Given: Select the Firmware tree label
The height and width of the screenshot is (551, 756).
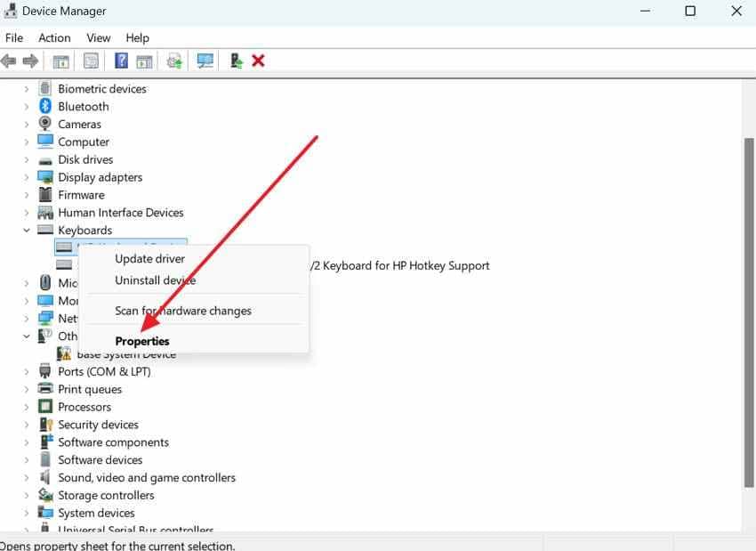Looking at the screenshot, I should (x=81, y=195).
